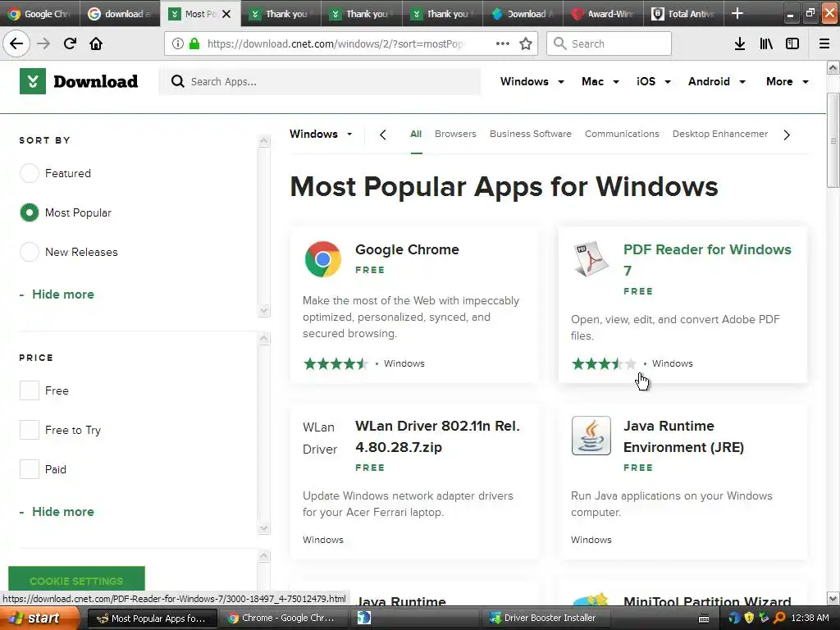
Task: Select the All category tab
Action: click(x=416, y=134)
